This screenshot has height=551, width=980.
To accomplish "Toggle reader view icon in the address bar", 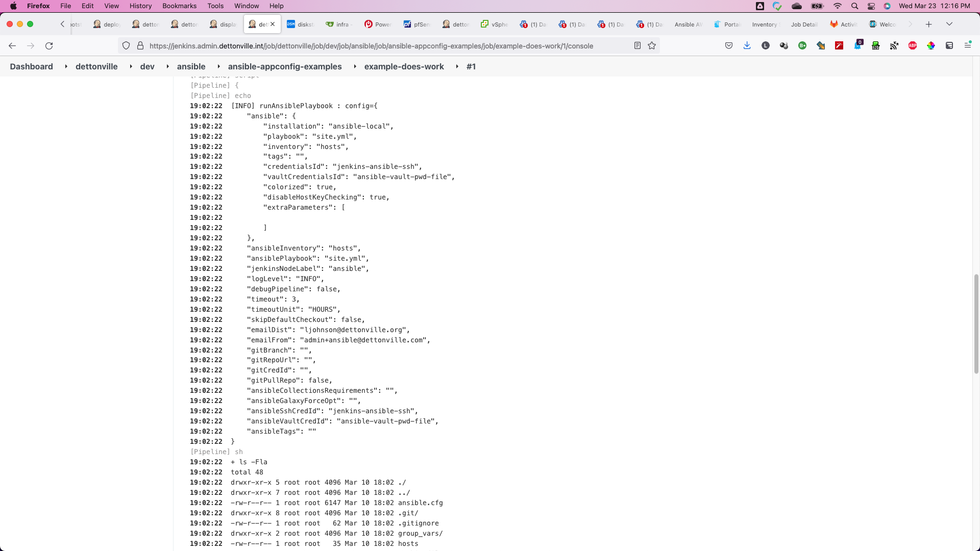I will 638,46.
